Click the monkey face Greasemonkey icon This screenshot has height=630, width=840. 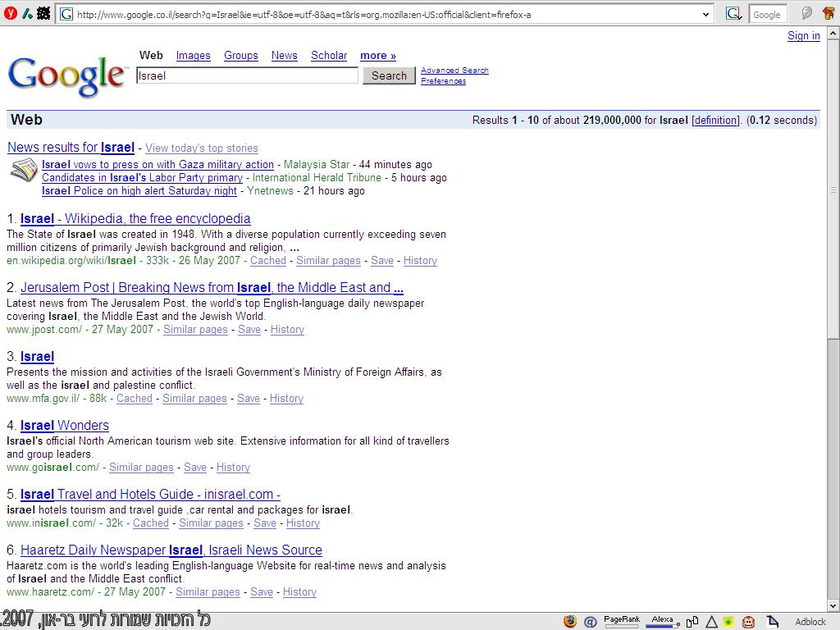[748, 622]
